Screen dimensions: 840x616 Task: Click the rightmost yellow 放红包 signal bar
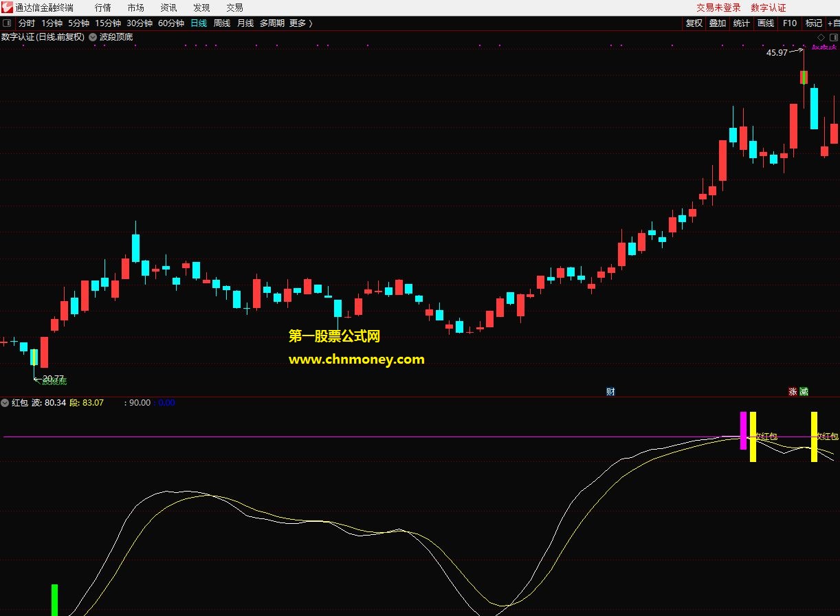tap(814, 437)
